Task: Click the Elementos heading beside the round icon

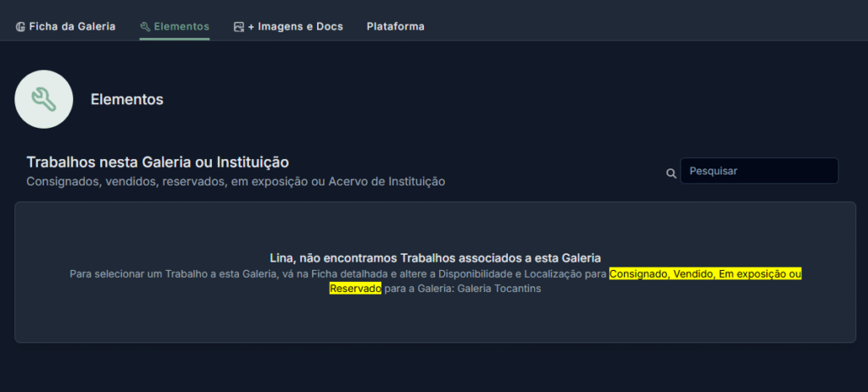Action: 127,100
